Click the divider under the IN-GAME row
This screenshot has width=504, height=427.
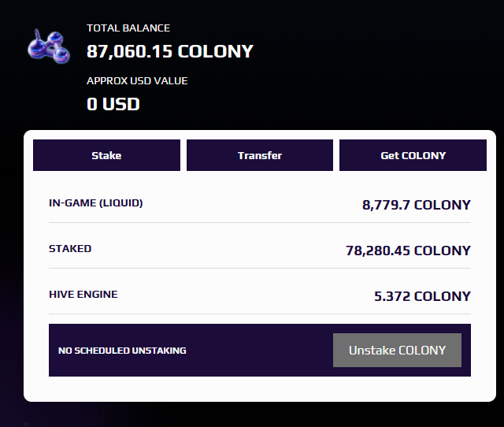click(260, 222)
